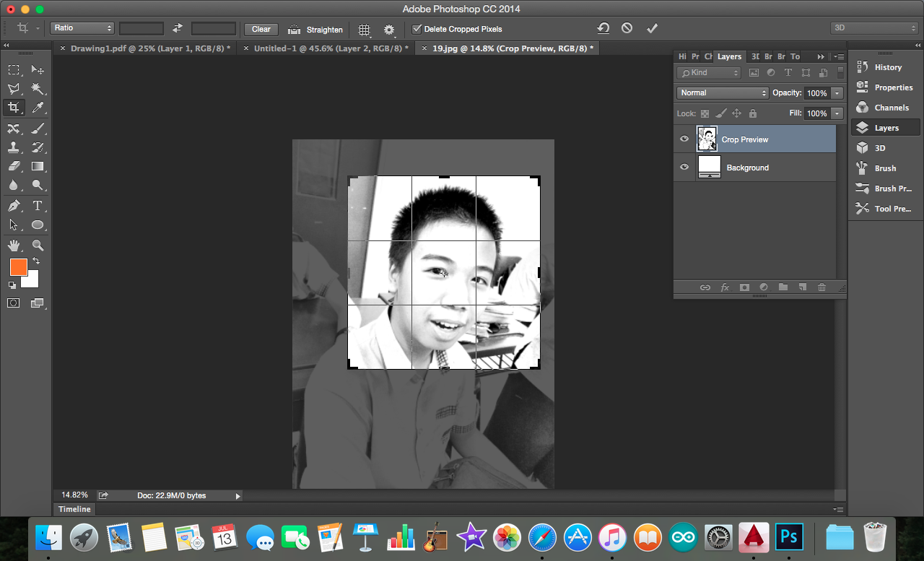Swap foreground and background colors
The height and width of the screenshot is (561, 924).
[35, 261]
